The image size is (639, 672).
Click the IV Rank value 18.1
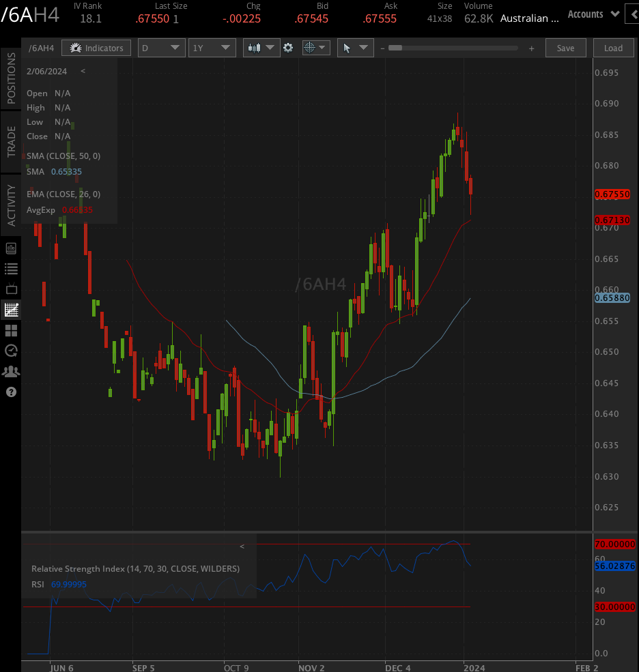(91, 19)
